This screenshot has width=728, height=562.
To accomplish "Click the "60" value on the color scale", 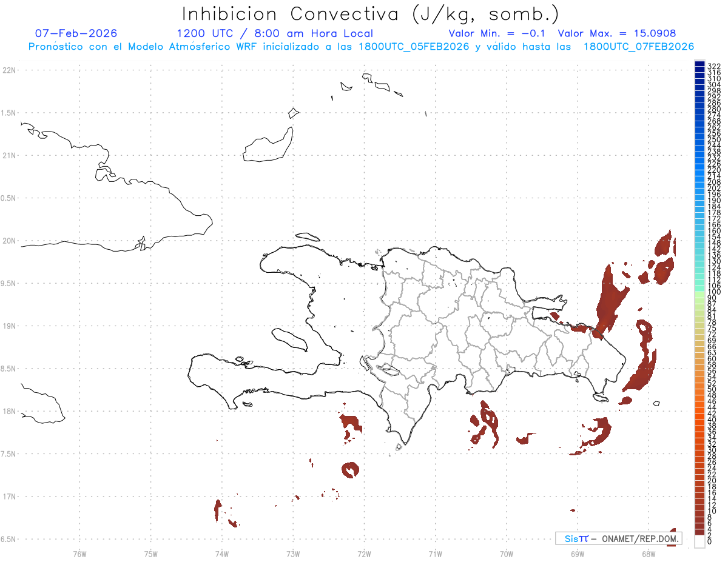I will tap(712, 358).
